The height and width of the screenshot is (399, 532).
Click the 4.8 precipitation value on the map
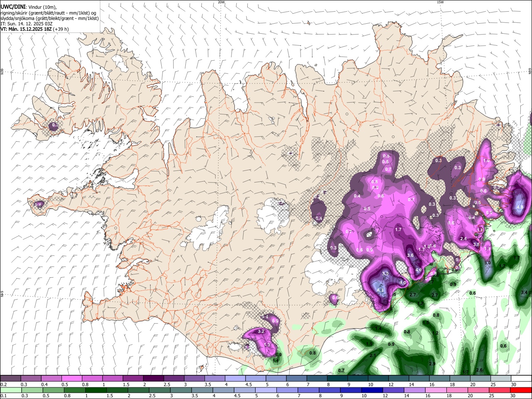pyautogui.click(x=520, y=207)
